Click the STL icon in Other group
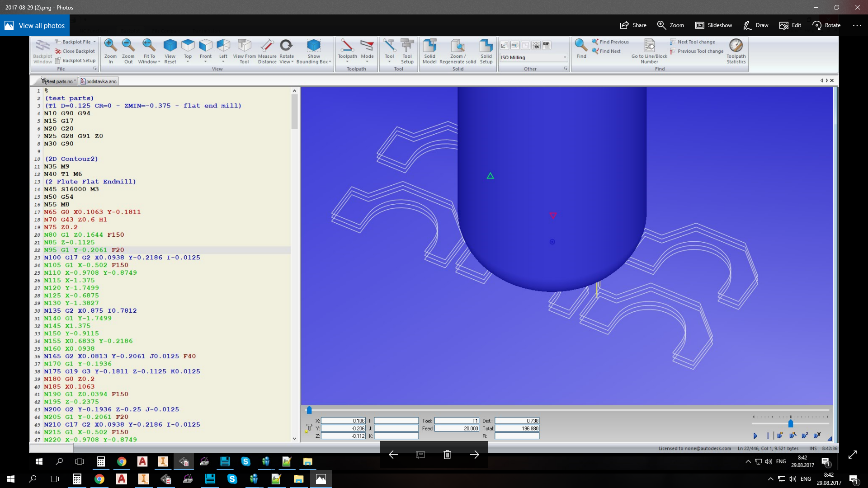Image resolution: width=868 pixels, height=488 pixels. (x=536, y=45)
